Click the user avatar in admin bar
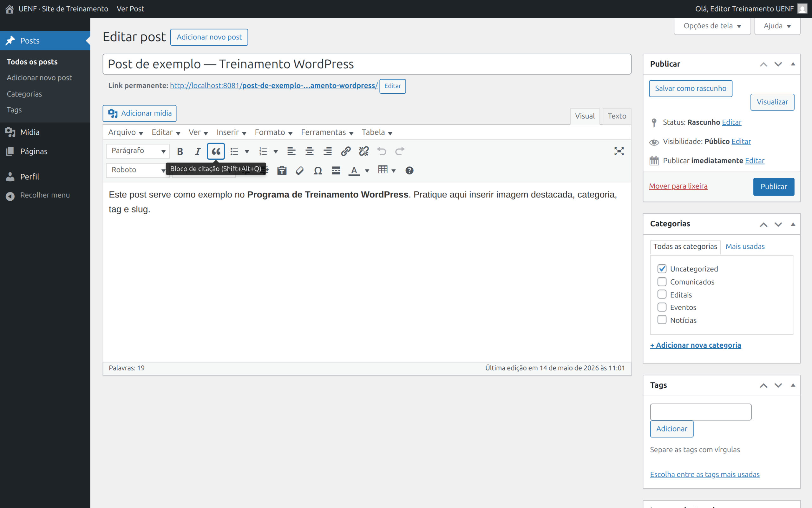Image resolution: width=812 pixels, height=508 pixels. 802,9
